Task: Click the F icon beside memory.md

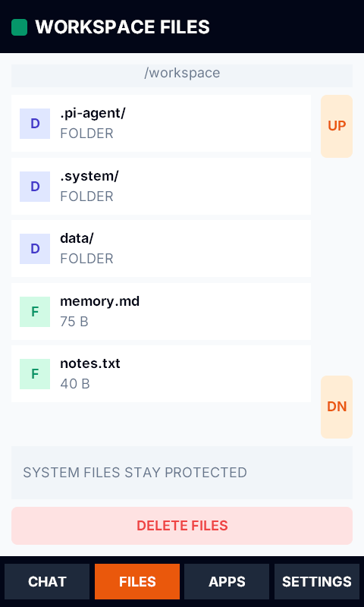Action: point(35,312)
